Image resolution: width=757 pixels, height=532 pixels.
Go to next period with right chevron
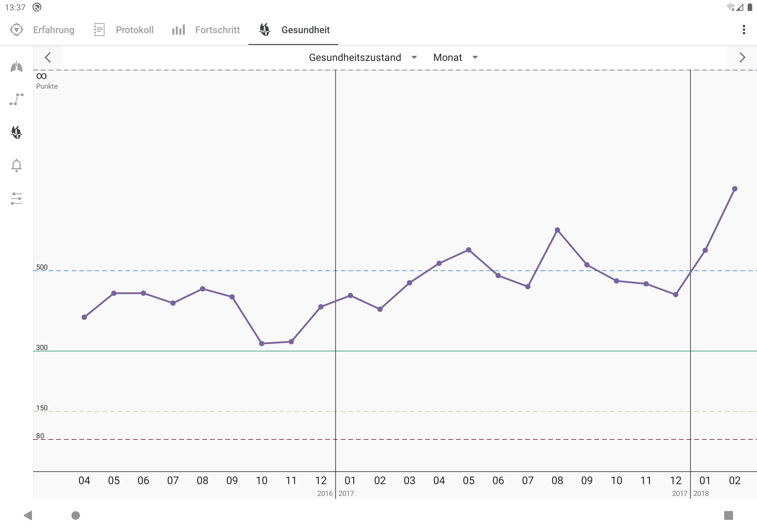click(742, 57)
